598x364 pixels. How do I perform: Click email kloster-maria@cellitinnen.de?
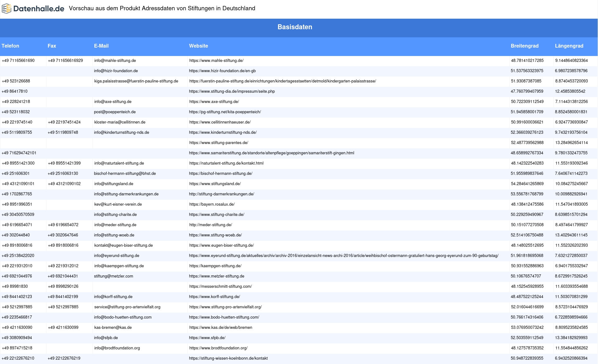click(120, 122)
